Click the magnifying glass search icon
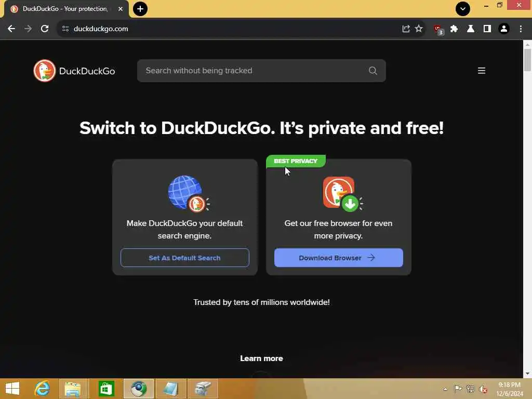 (x=373, y=71)
